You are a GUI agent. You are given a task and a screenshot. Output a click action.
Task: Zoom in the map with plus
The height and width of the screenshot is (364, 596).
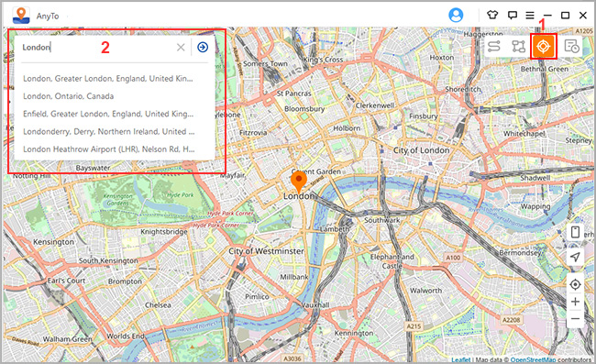(x=575, y=302)
